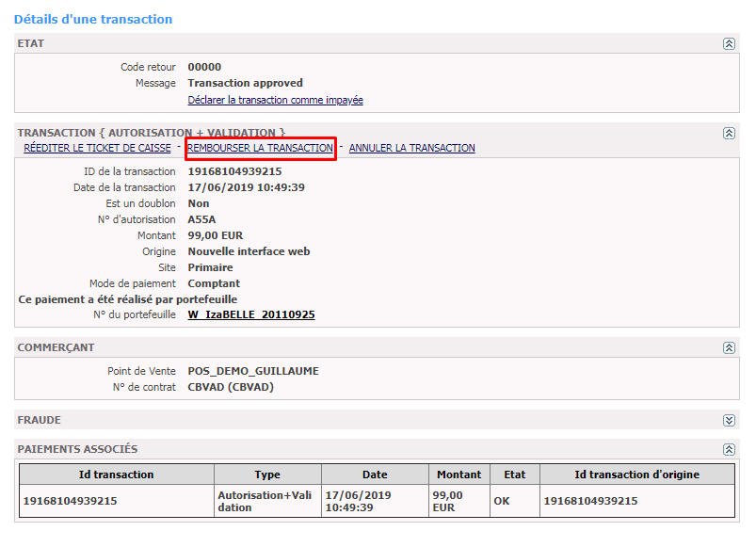Click the table date cell 17/06/2019 10:49:39

375,501
